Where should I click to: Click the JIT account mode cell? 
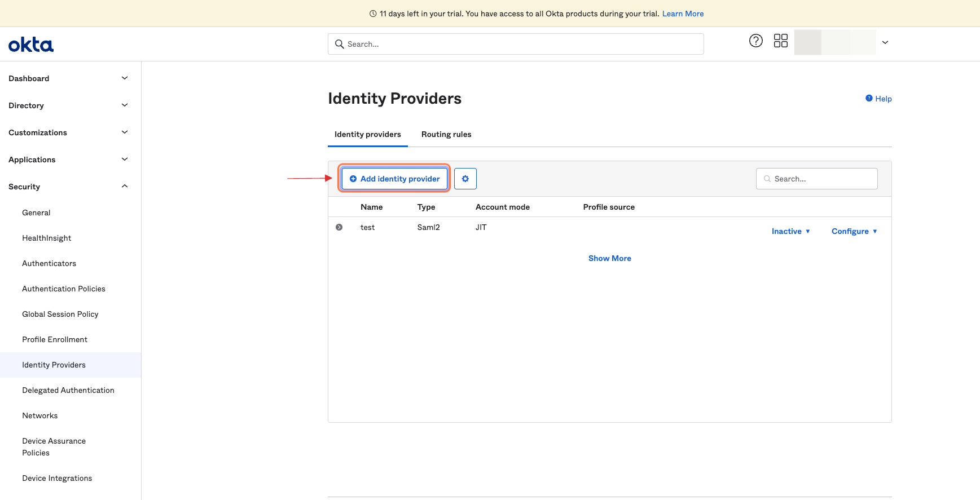(x=481, y=227)
